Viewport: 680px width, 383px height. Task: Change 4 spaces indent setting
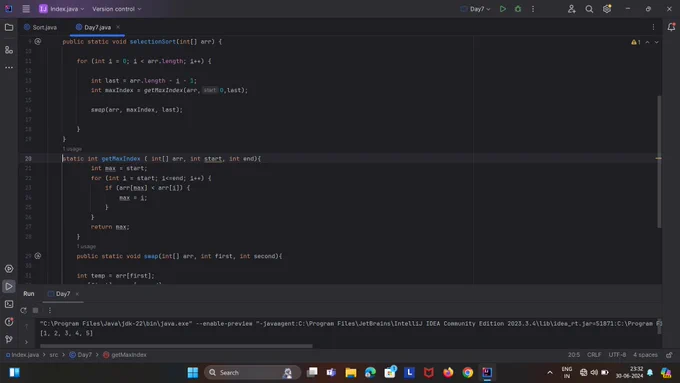click(x=645, y=355)
